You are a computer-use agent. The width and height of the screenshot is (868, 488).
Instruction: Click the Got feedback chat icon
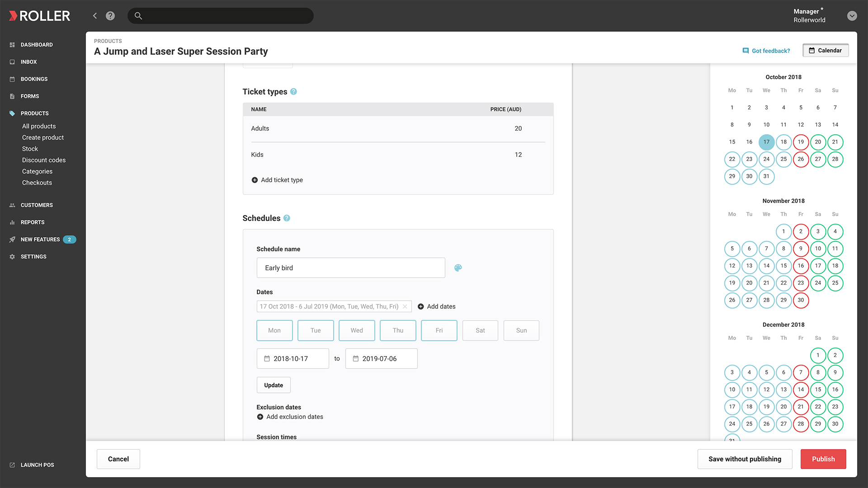[x=745, y=51]
